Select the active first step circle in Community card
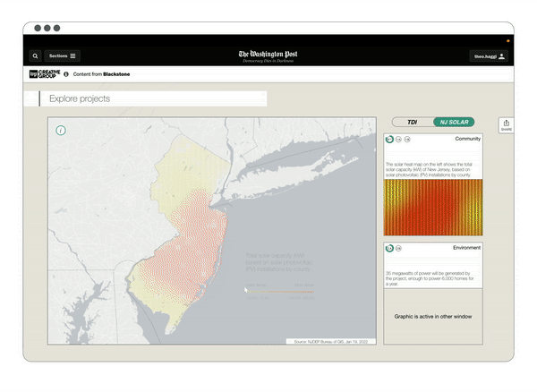537x392 pixels. pos(389,140)
